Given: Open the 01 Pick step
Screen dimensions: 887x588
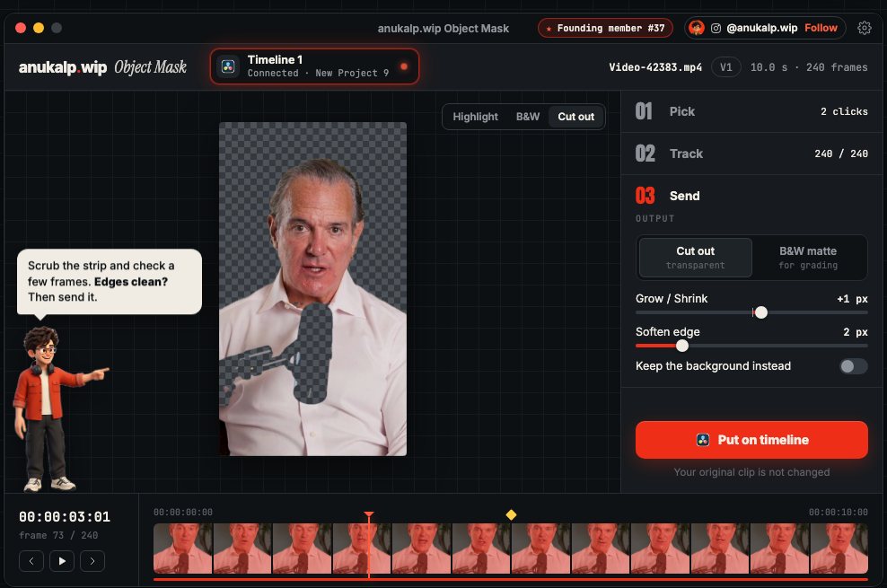Looking at the screenshot, I should 751,111.
